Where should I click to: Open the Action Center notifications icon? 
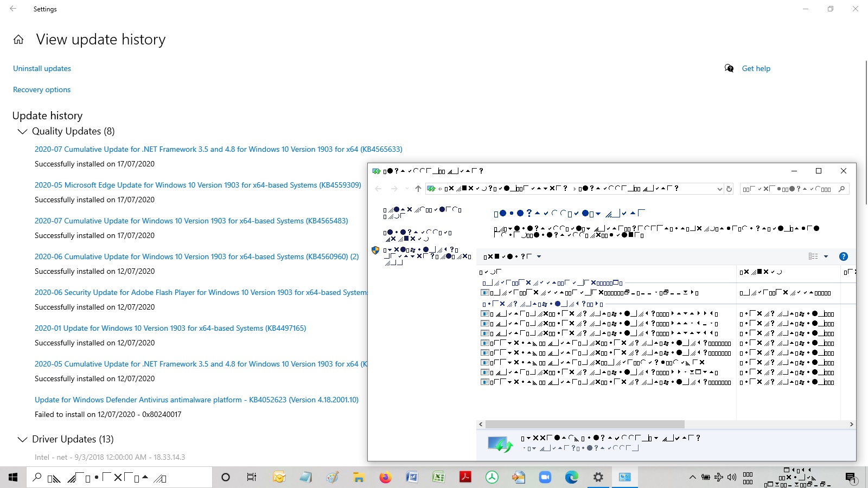click(851, 477)
